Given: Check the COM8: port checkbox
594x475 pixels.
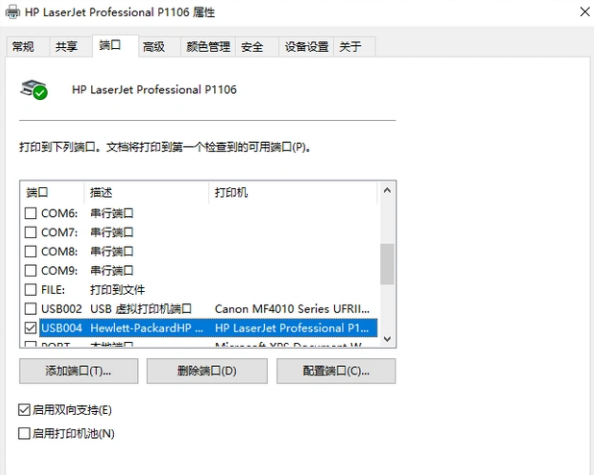Looking at the screenshot, I should coord(30,252).
